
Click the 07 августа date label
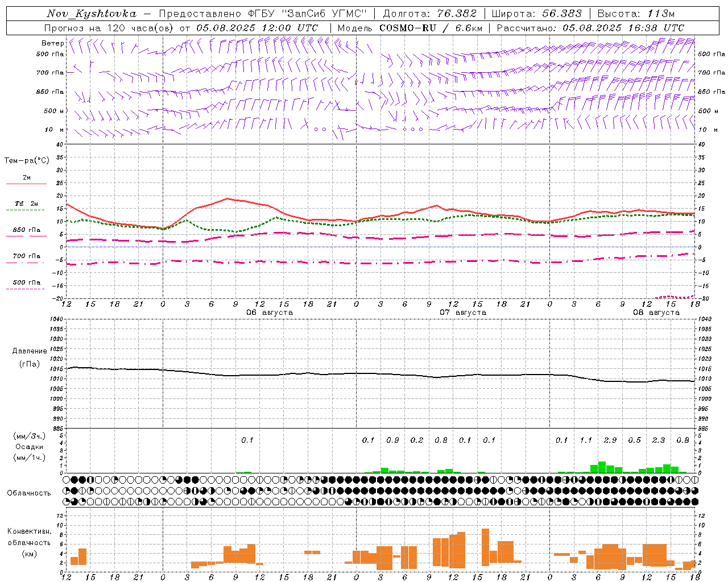(463, 313)
